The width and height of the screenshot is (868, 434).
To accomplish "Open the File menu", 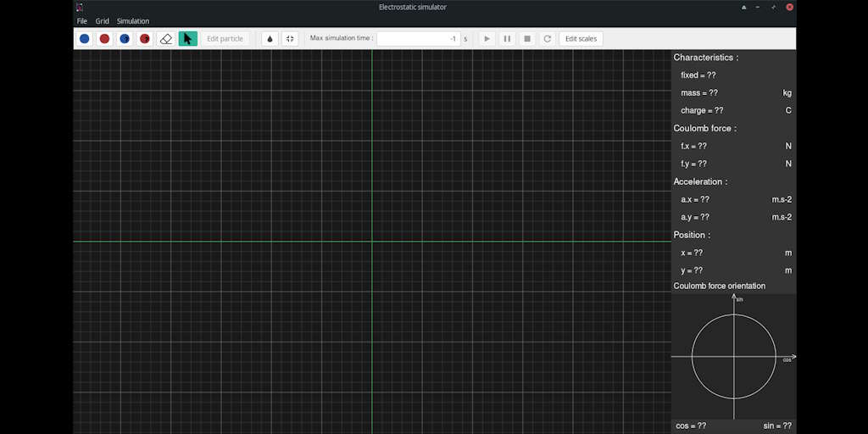I will [82, 21].
